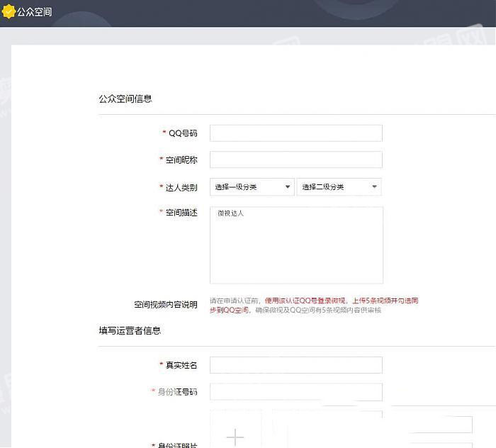Focus the QQ号码 input field
496x448 pixels.
click(x=295, y=133)
